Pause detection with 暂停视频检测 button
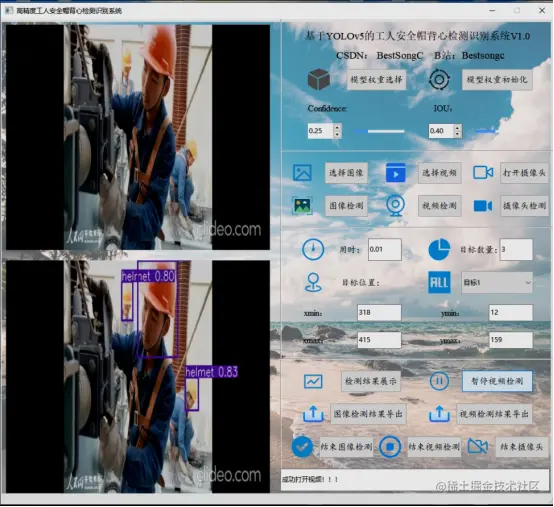 pyautogui.click(x=497, y=381)
